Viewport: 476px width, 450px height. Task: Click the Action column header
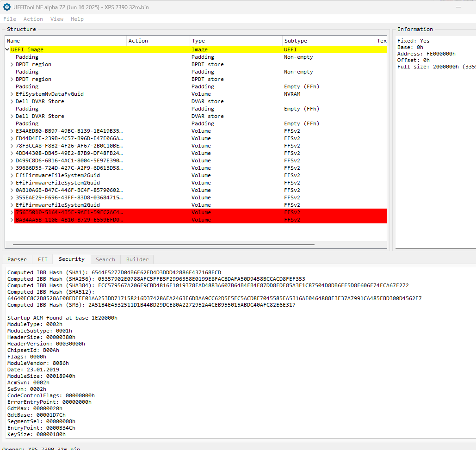pos(158,41)
